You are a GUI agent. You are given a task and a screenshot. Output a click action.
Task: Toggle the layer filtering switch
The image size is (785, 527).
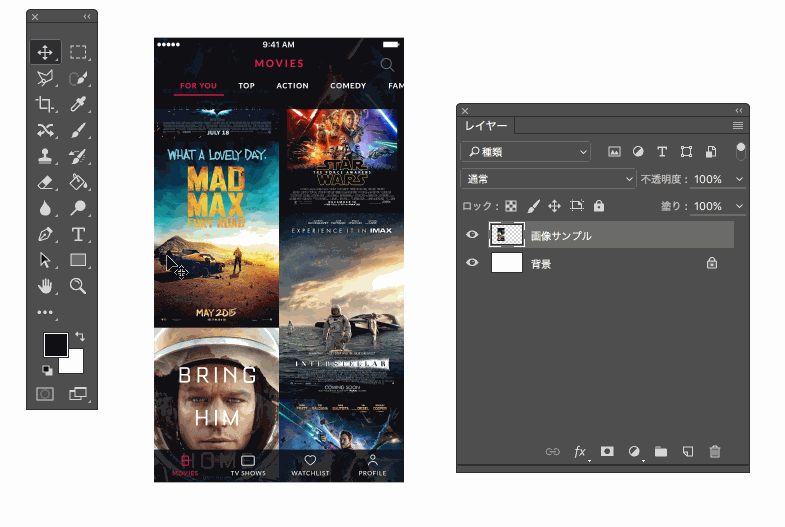pyautogui.click(x=740, y=152)
